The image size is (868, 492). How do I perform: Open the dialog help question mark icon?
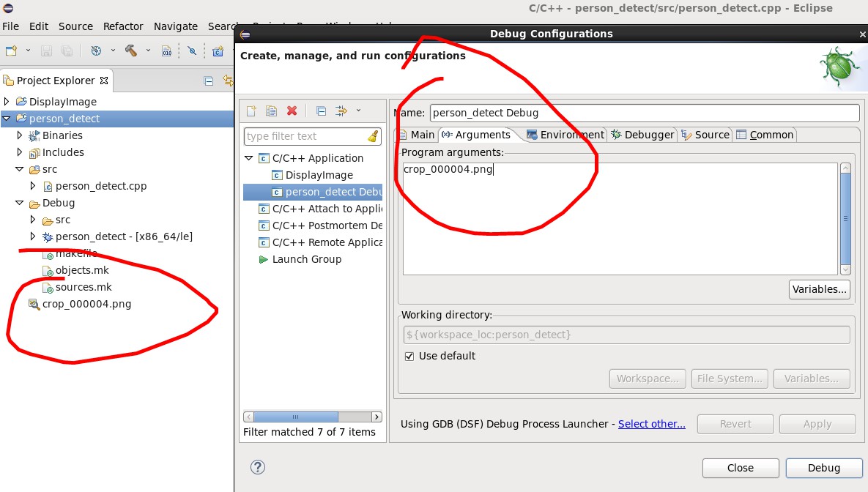click(x=258, y=467)
